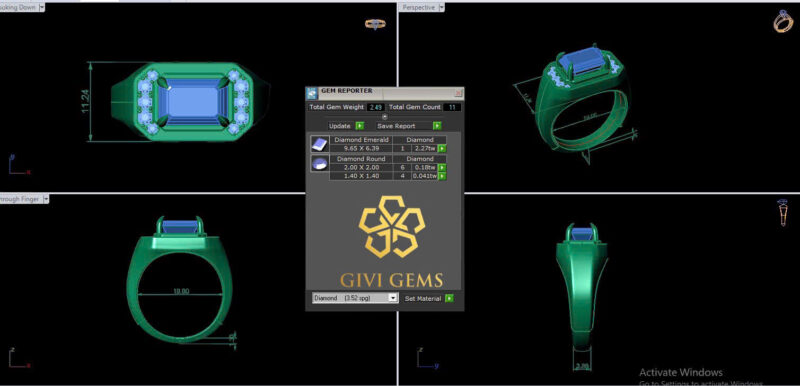Open the Through Finger viewport dropdown arrow
The height and width of the screenshot is (386, 800).
pos(46,199)
